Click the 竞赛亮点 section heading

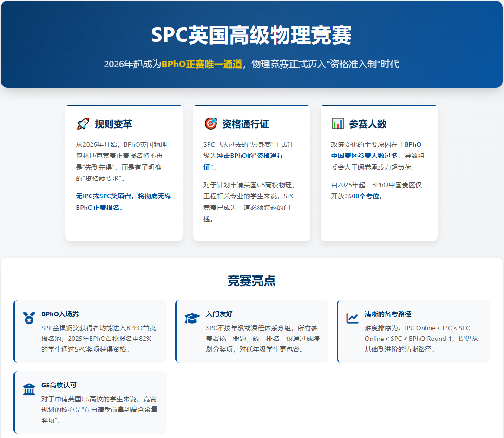tap(251, 281)
